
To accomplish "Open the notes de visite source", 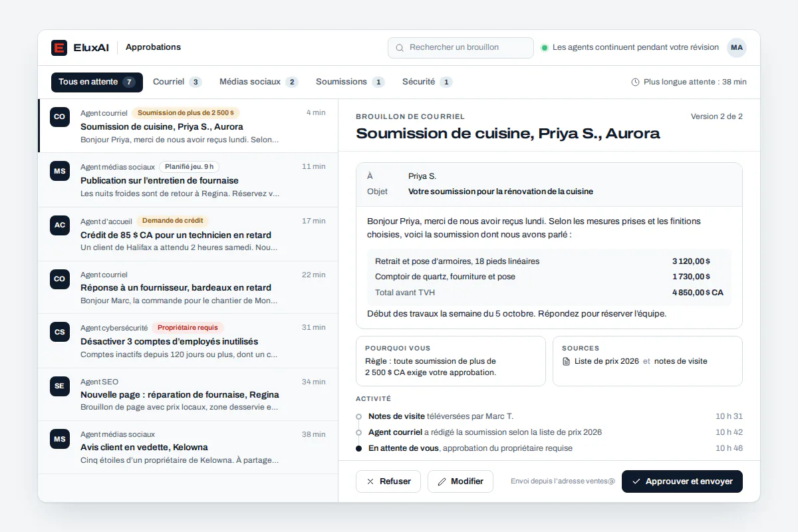I will pyautogui.click(x=681, y=362).
